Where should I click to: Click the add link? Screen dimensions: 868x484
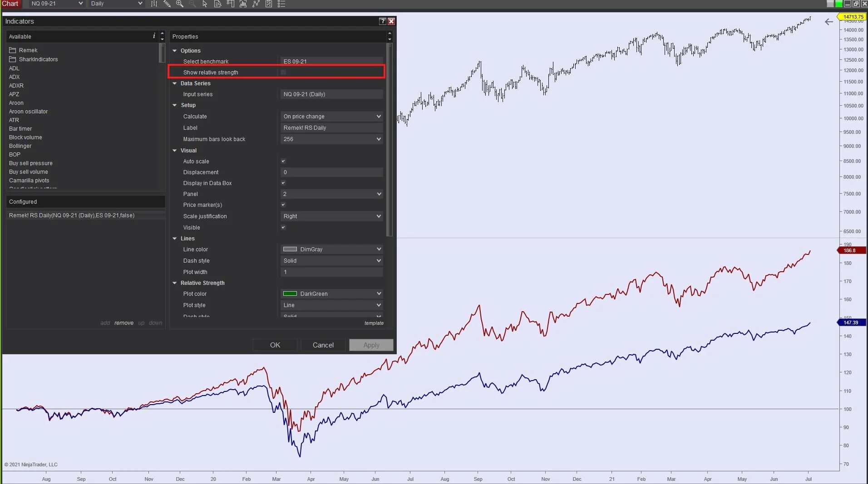tap(105, 323)
